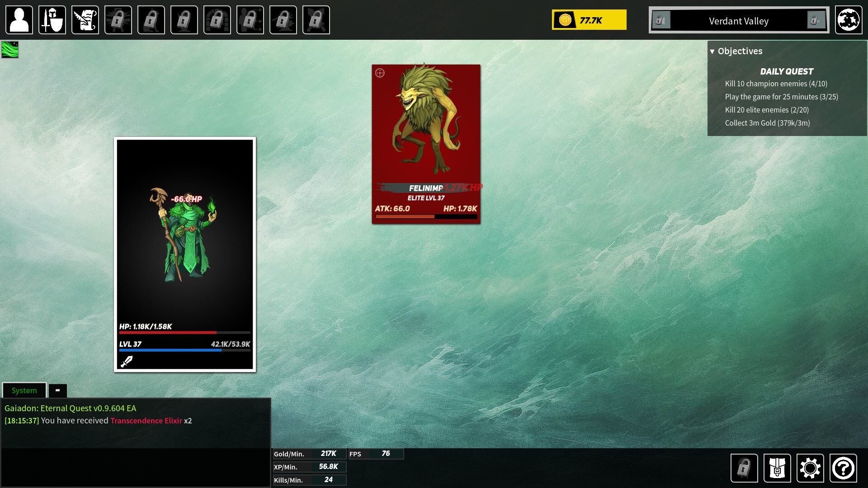Click the target marker on Felinimp card
This screenshot has height=488, width=868.
pos(380,73)
